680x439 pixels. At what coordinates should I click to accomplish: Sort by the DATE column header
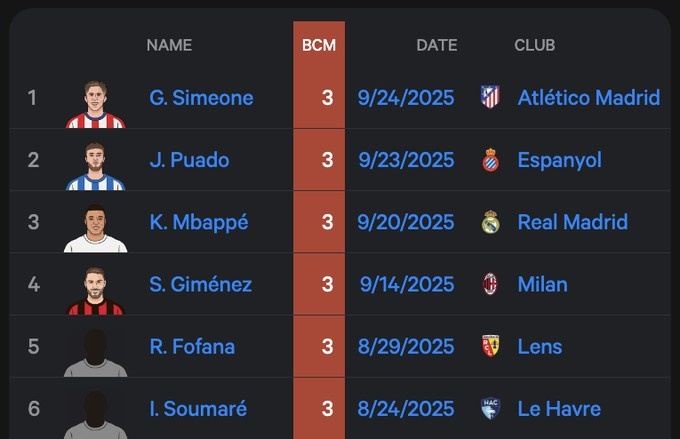436,45
